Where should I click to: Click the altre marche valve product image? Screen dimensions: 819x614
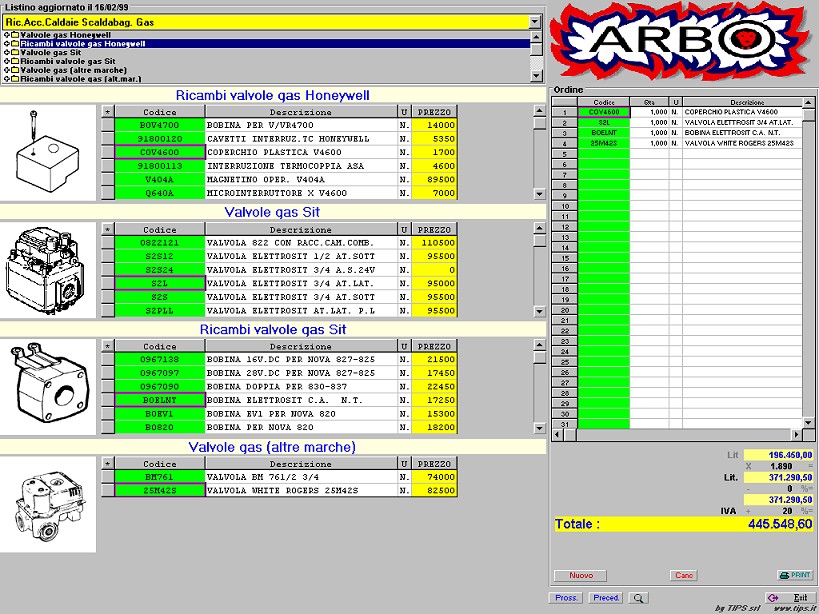tap(48, 504)
